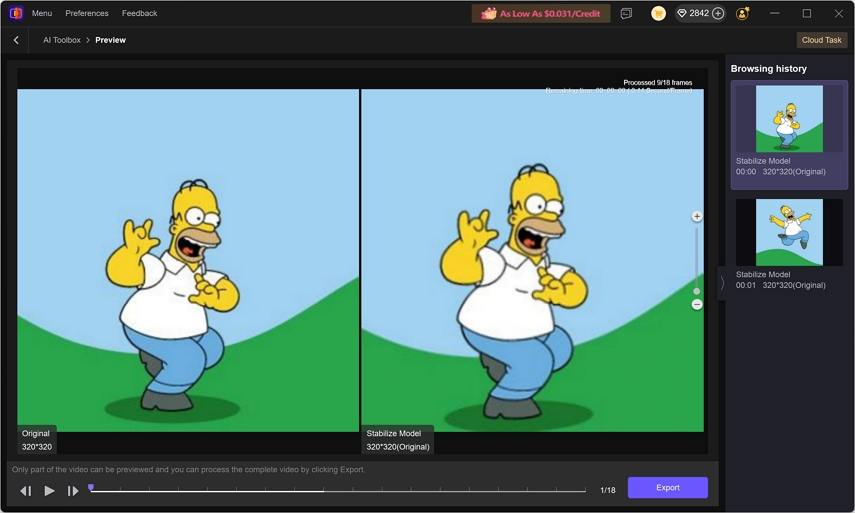Minimize the window
The width and height of the screenshot is (855, 513).
click(774, 13)
